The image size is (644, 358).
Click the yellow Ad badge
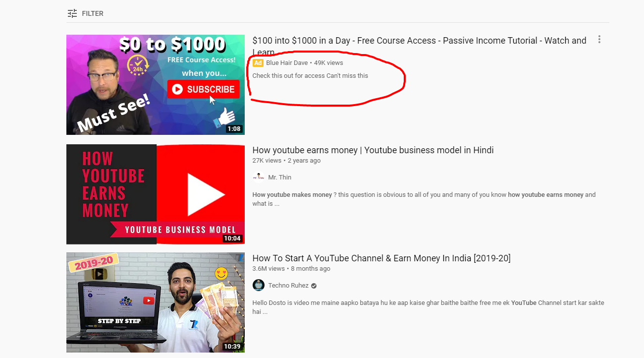point(258,63)
